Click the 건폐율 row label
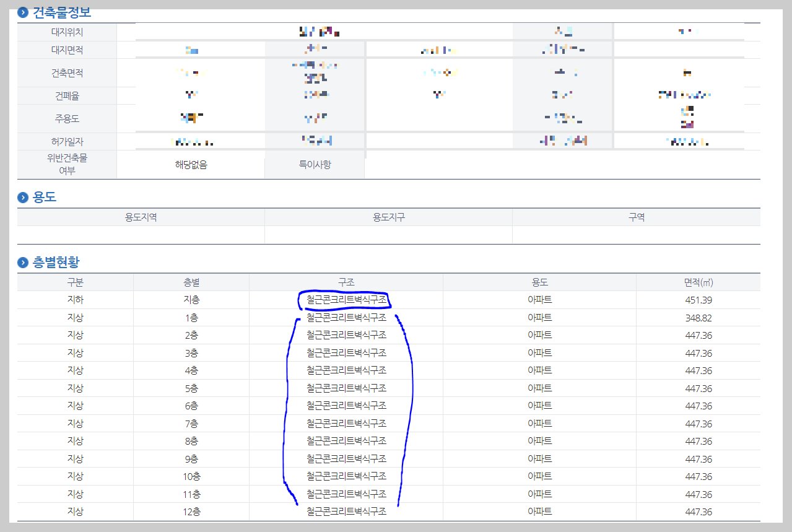This screenshot has width=792, height=532. tap(67, 96)
